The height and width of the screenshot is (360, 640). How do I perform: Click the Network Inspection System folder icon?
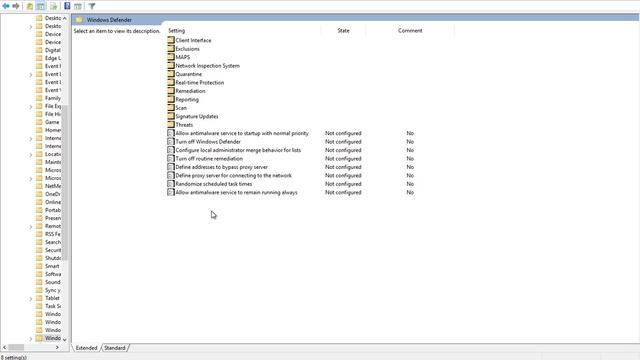[171, 65]
